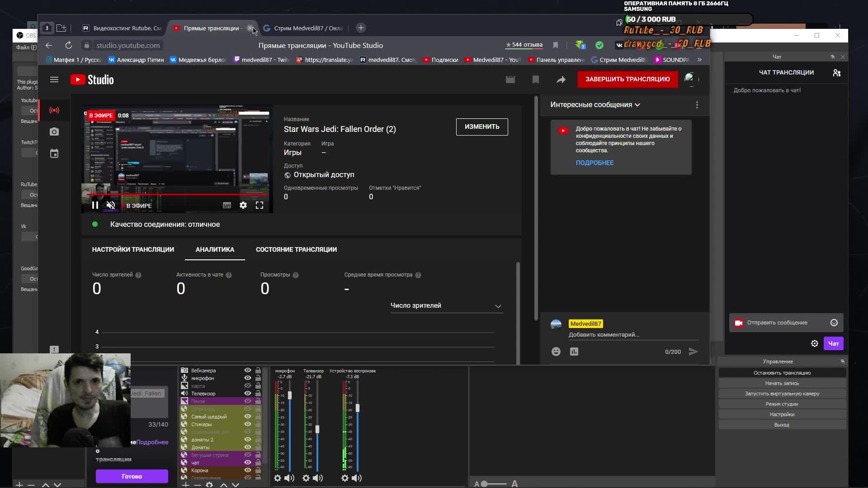
Task: Click Завершить трансляцию button
Action: tap(627, 79)
